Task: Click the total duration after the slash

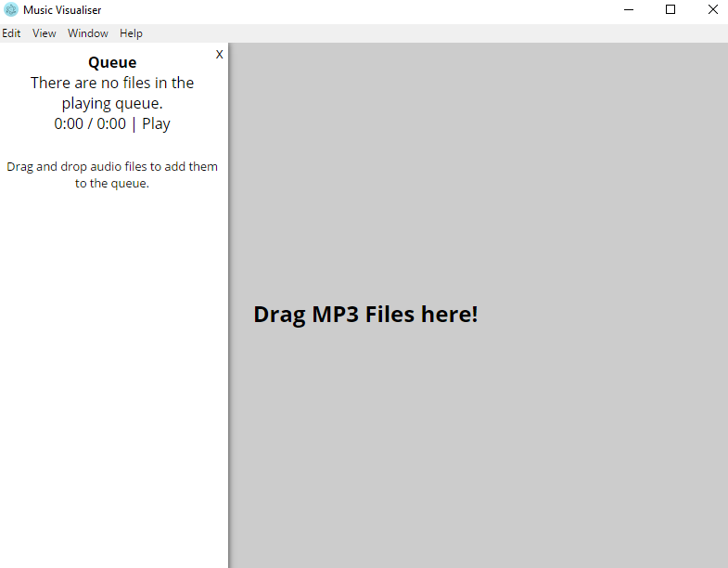Action: (x=111, y=124)
